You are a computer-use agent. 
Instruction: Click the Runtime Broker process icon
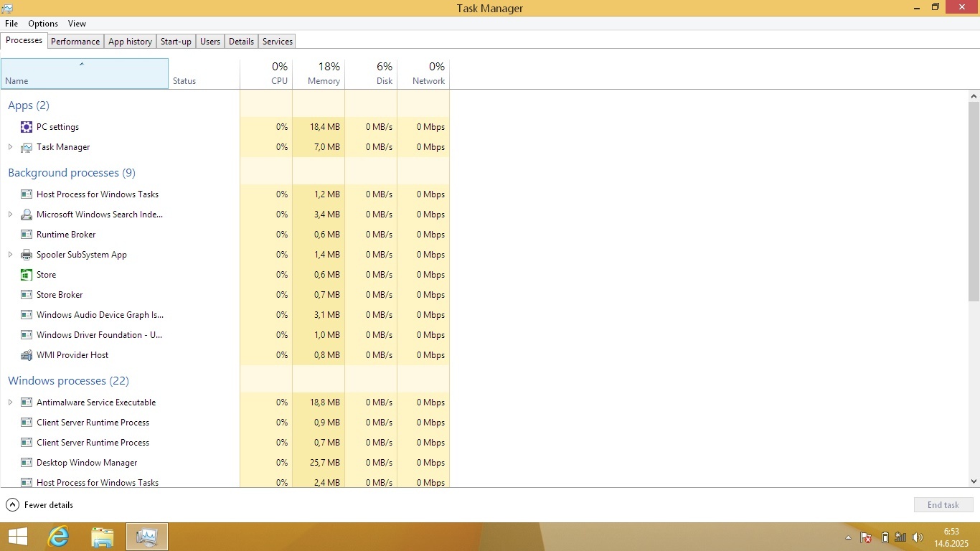pos(27,235)
